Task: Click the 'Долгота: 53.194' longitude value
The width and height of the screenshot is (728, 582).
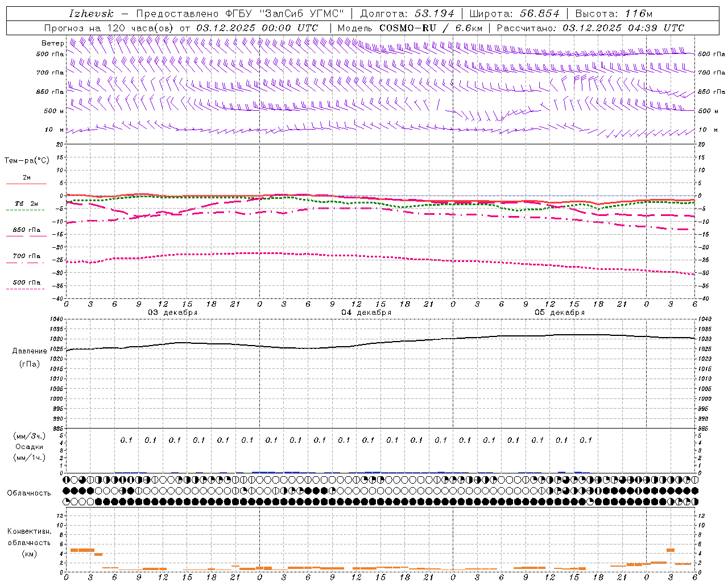Action: (x=407, y=14)
